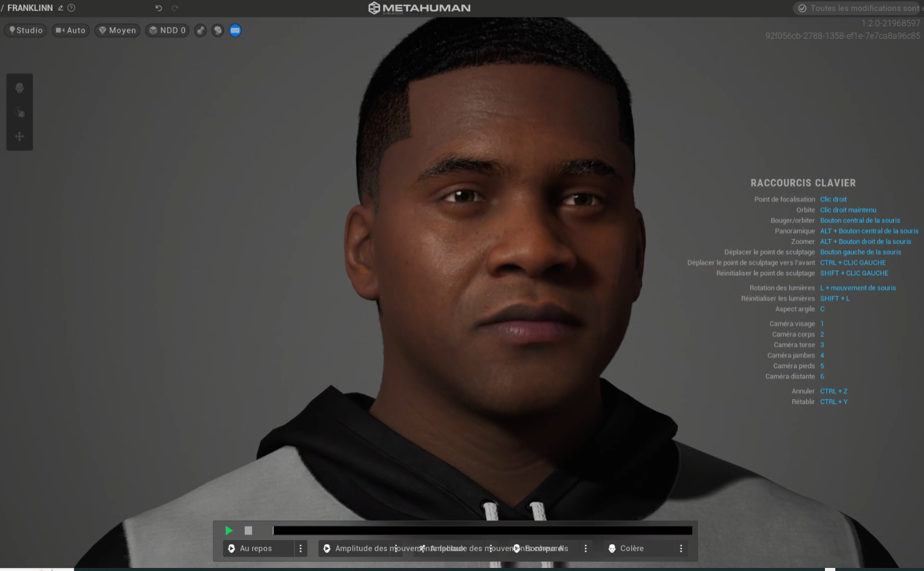This screenshot has width=924, height=571.
Task: Click the pencil icon to rename FRANKLINN
Action: coord(60,8)
